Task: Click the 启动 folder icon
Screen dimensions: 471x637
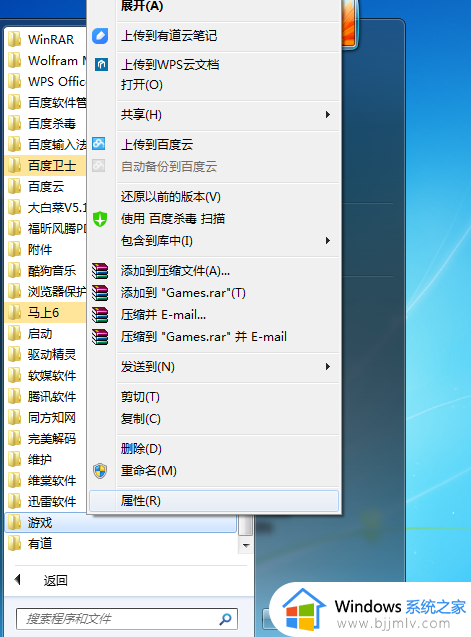Action: click(x=15, y=334)
